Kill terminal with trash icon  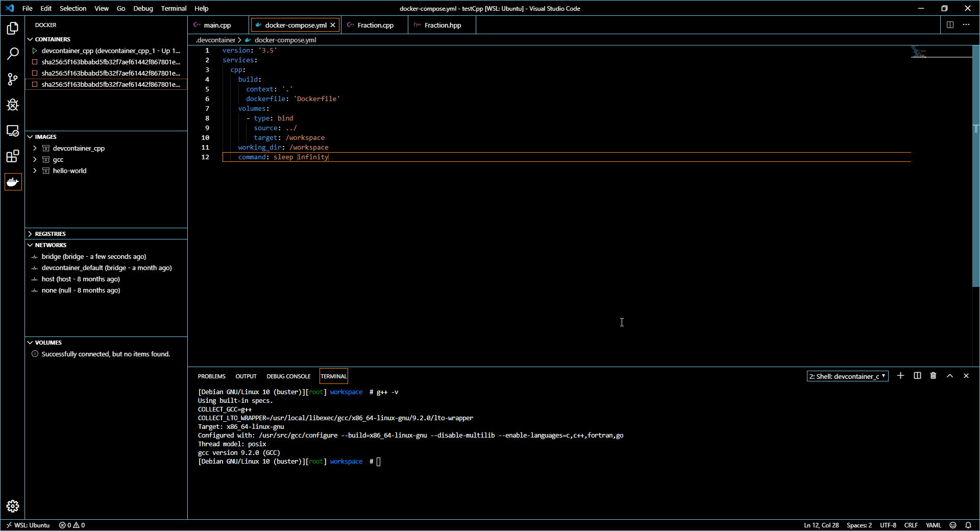(x=934, y=376)
